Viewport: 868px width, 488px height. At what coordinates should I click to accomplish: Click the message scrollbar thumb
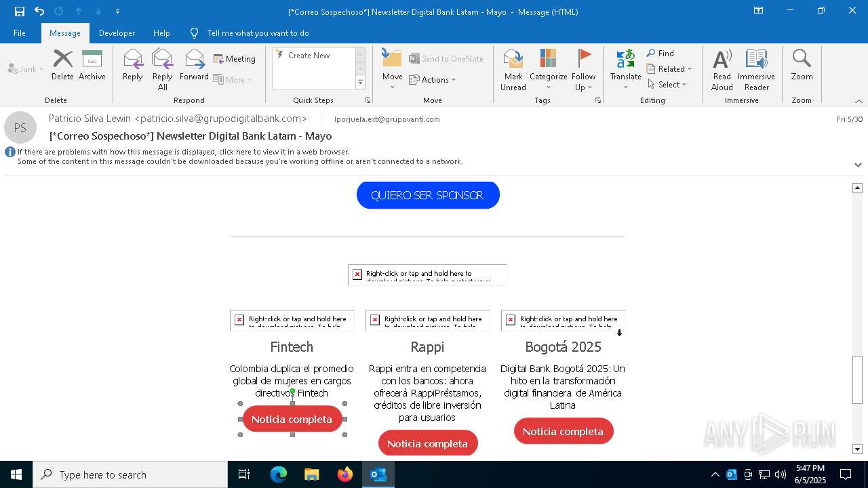coord(857,380)
